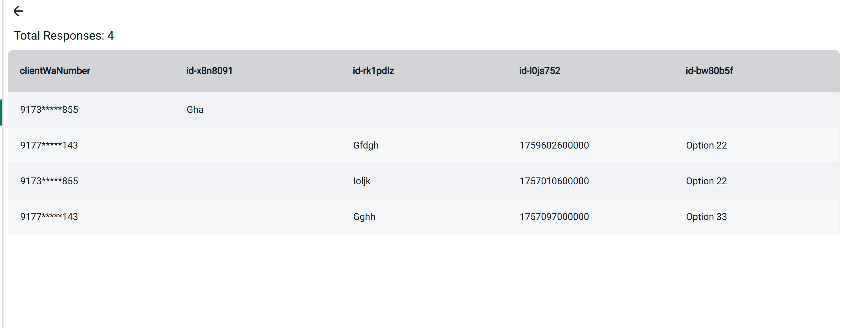The width and height of the screenshot is (868, 328).
Task: Click the id-rk1pdlz column header
Action: point(373,71)
